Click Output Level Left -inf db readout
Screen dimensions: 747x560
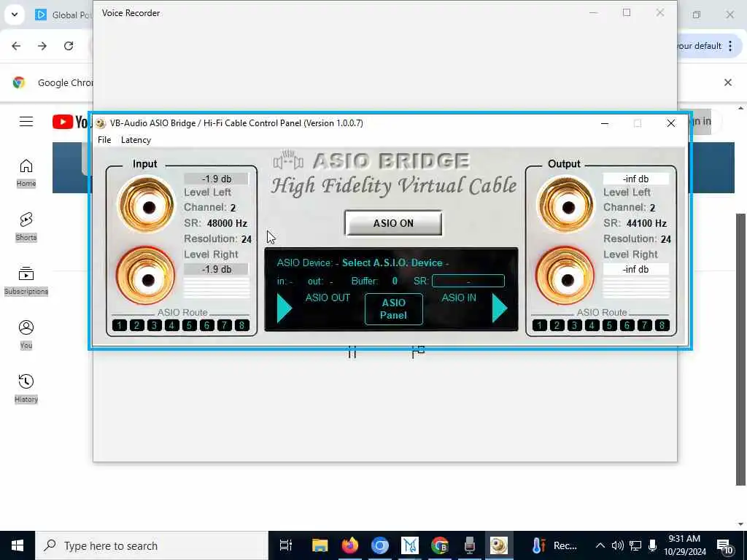pos(635,179)
